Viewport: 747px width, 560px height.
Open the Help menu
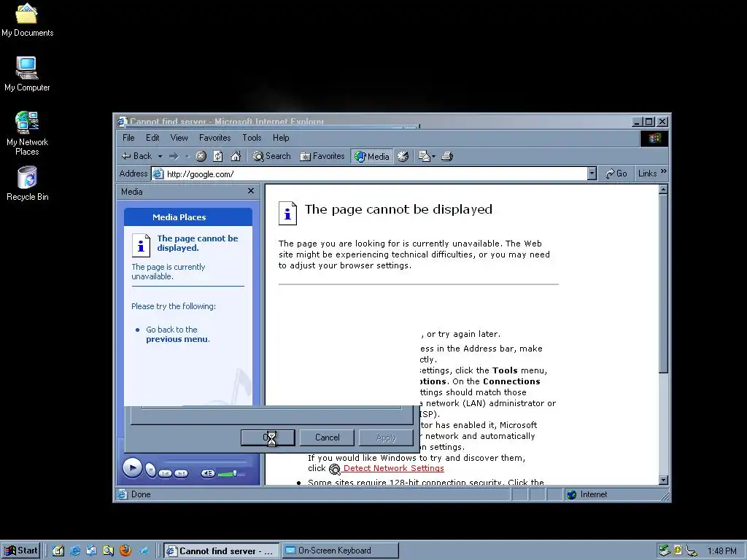(x=281, y=138)
